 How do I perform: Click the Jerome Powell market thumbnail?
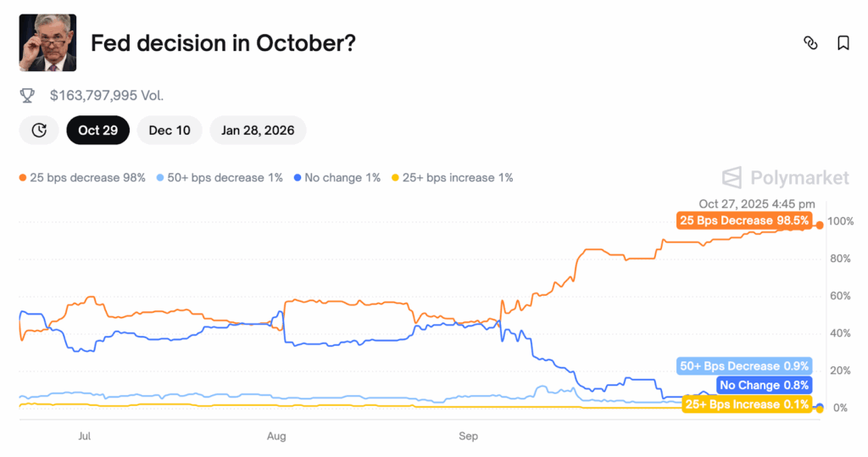pos(47,42)
